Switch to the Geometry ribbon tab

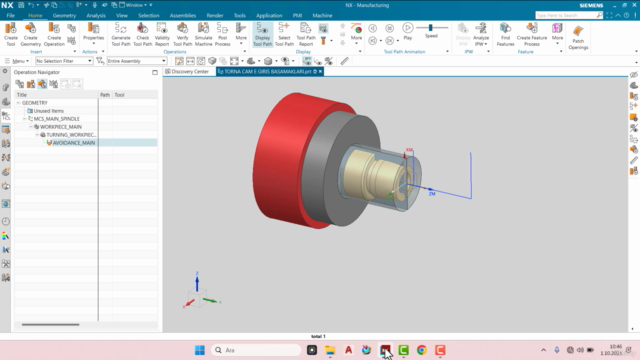click(x=64, y=16)
